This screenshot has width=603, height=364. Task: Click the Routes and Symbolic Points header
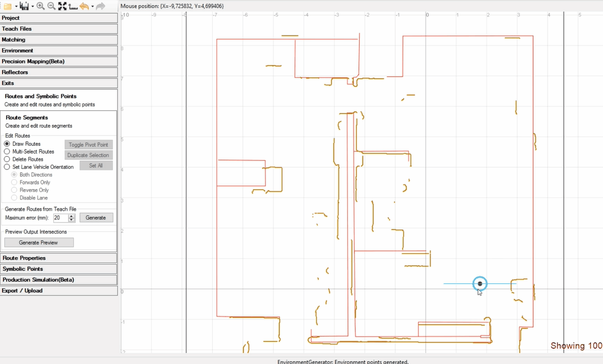pos(40,96)
